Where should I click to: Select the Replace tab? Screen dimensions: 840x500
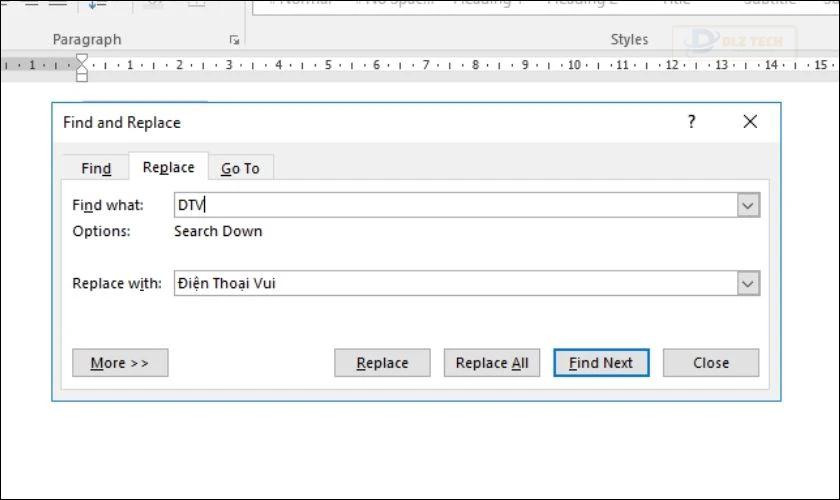click(168, 167)
